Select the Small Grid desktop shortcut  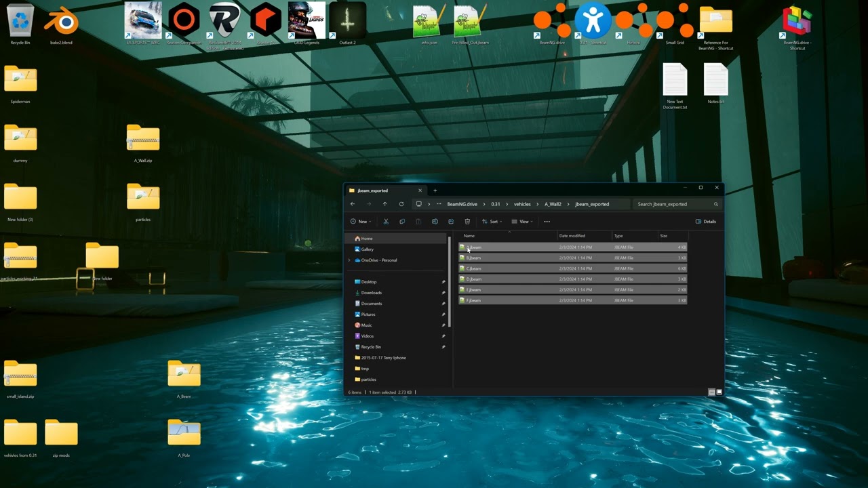tap(675, 24)
